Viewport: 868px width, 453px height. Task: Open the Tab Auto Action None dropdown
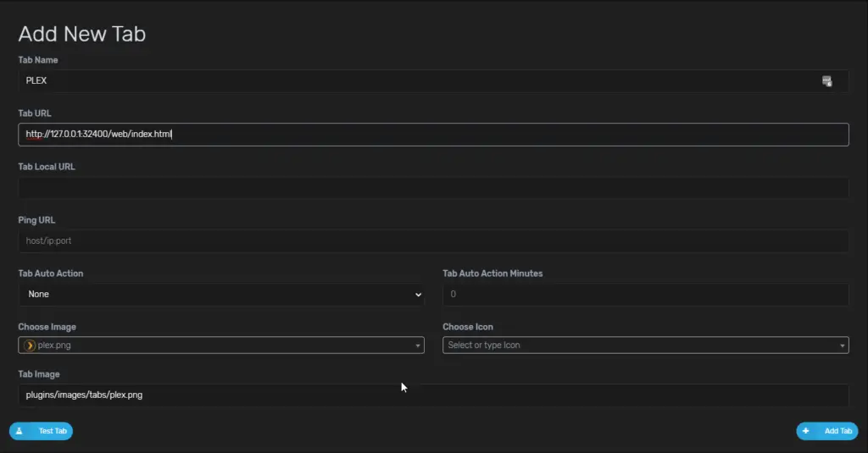221,295
